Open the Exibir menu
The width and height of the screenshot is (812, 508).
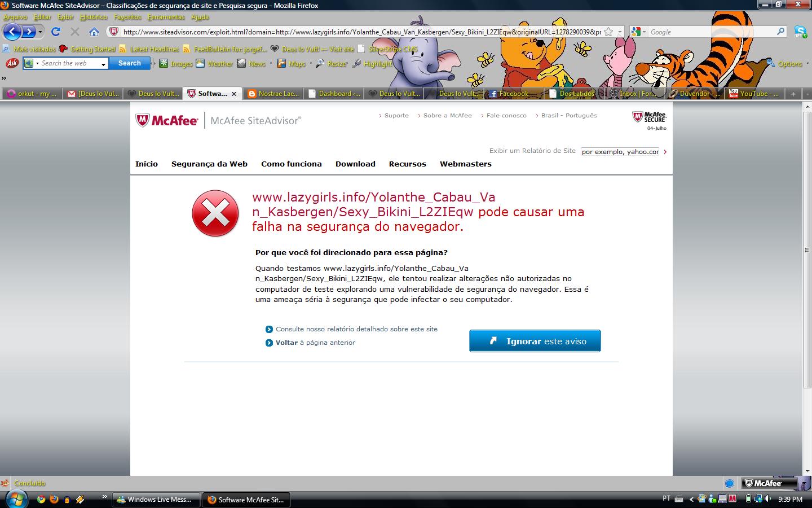[65, 17]
